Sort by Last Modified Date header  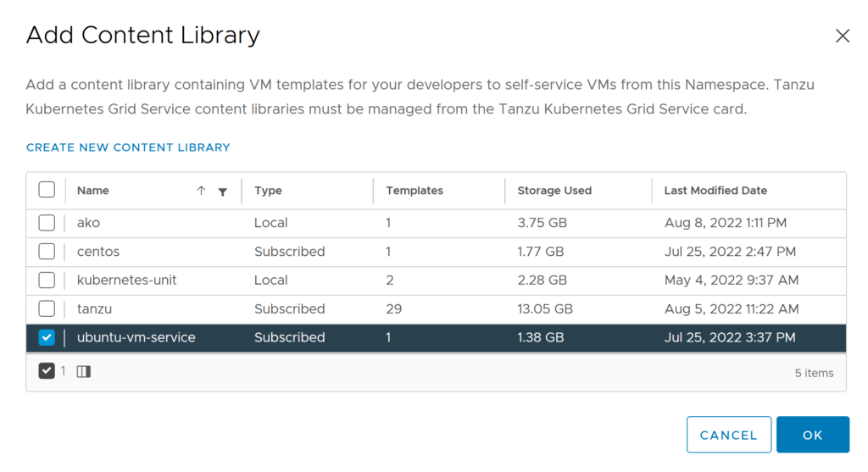715,191
